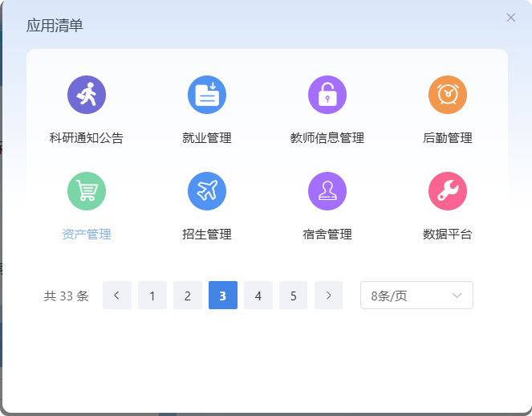Open the 数据平台 wrench icon
The height and width of the screenshot is (416, 532).
(448, 191)
